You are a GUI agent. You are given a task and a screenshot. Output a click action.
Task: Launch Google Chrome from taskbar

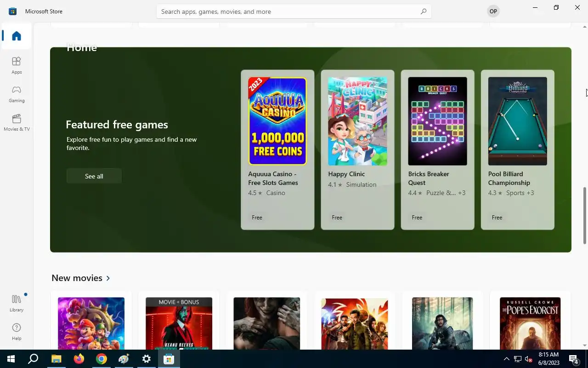[102, 359]
